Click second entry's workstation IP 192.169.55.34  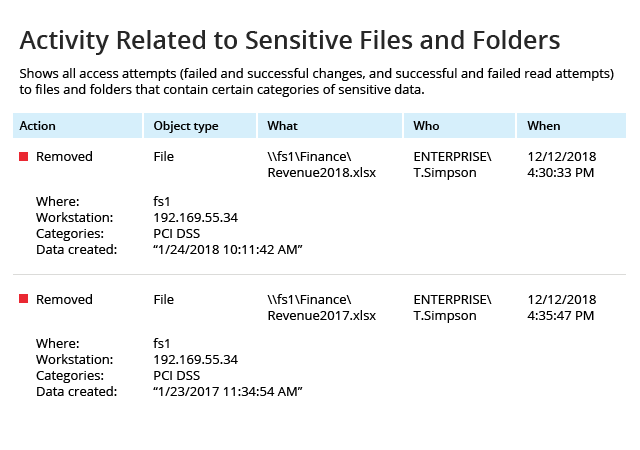point(196,360)
